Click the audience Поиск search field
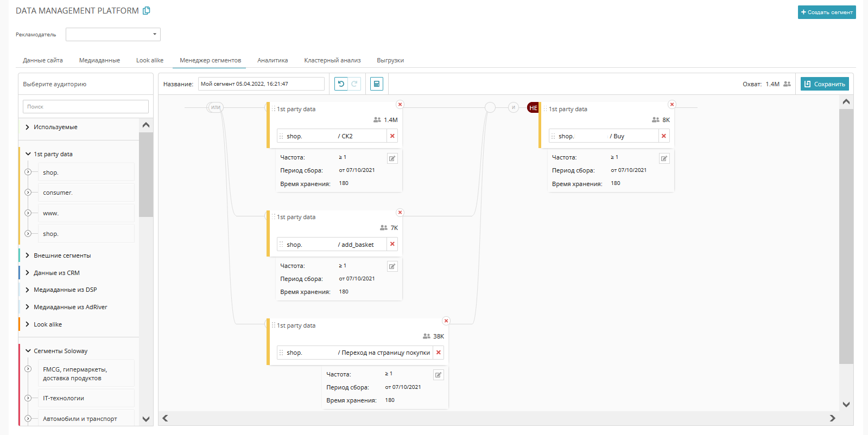 pos(86,107)
